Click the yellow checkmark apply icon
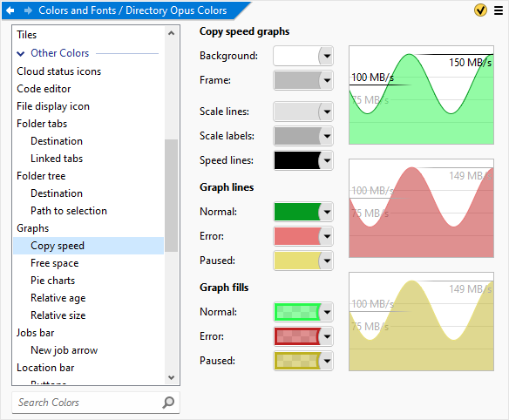509x420 pixels. (x=480, y=10)
